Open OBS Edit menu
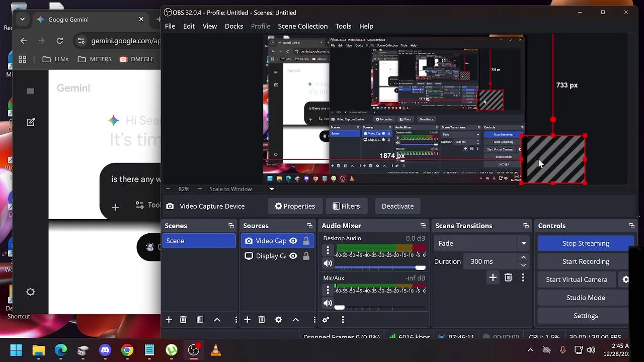 [189, 26]
